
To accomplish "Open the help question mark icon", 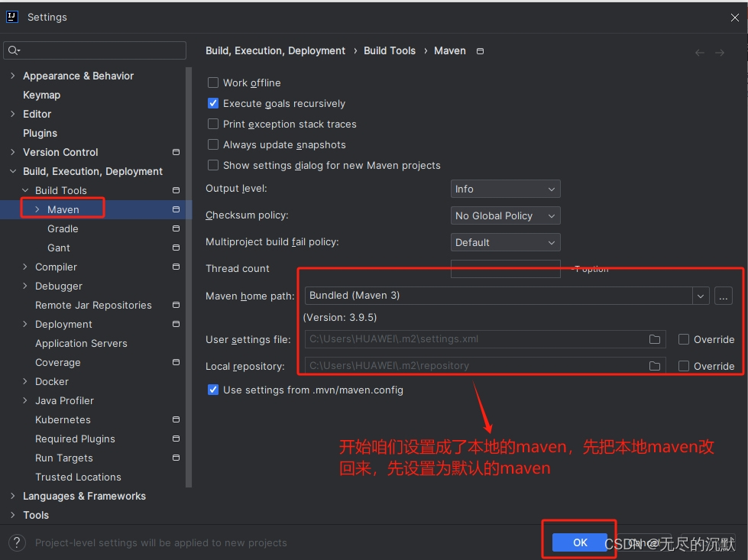I will 17,543.
